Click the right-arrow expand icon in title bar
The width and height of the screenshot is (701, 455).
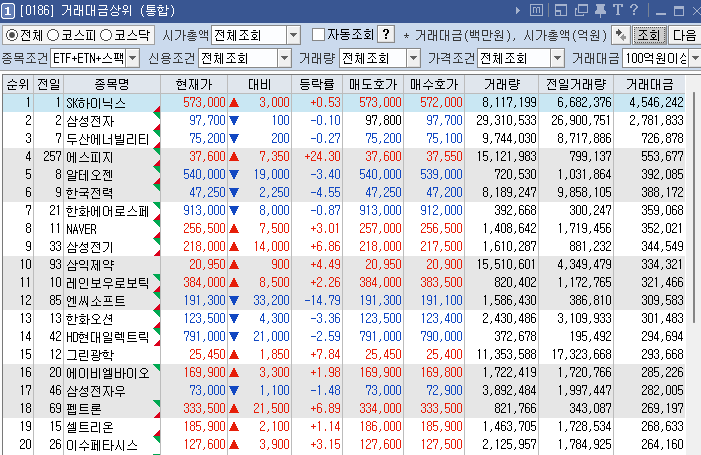tap(518, 10)
